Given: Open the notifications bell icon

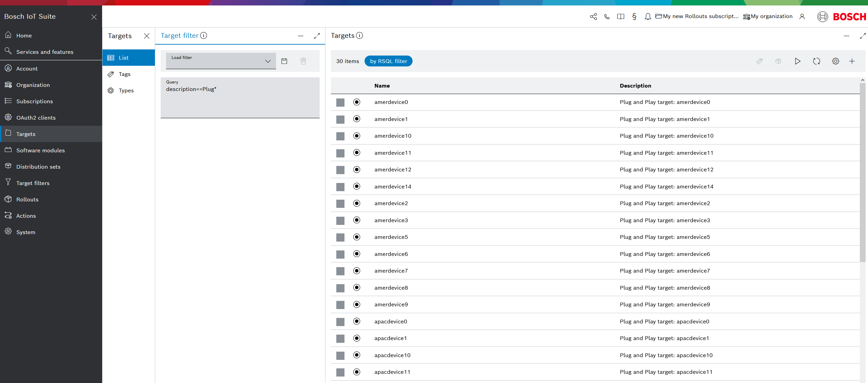Looking at the screenshot, I should pos(648,16).
